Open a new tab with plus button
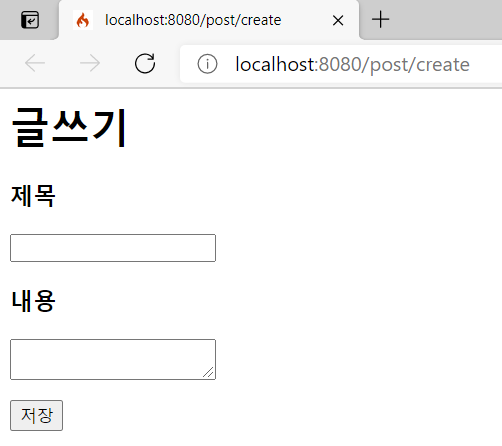 click(x=380, y=19)
